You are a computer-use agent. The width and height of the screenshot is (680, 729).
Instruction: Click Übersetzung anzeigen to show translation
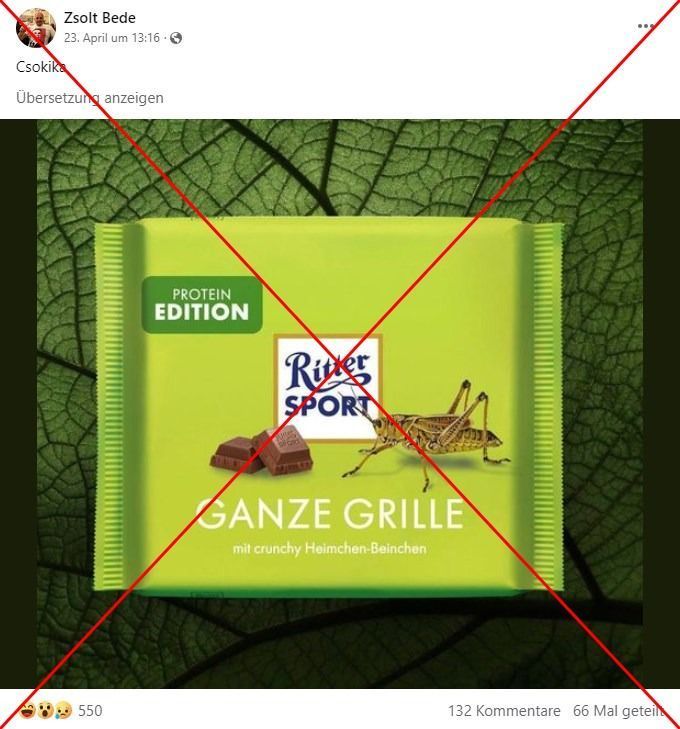click(90, 98)
